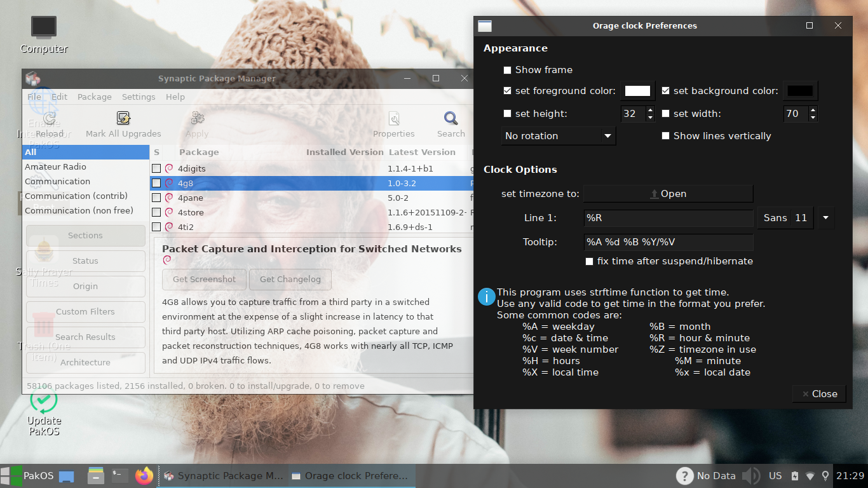Click the lightbulb icon in system tray
Viewport: 868px width, 488px height.
pos(825,476)
